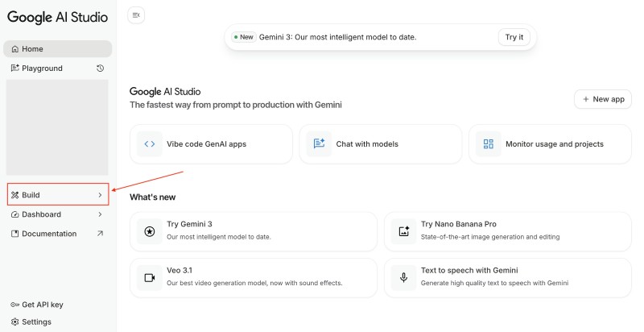The height and width of the screenshot is (332, 644).
Task: Open Text to speech with Gemini card
Action: [x=508, y=278]
